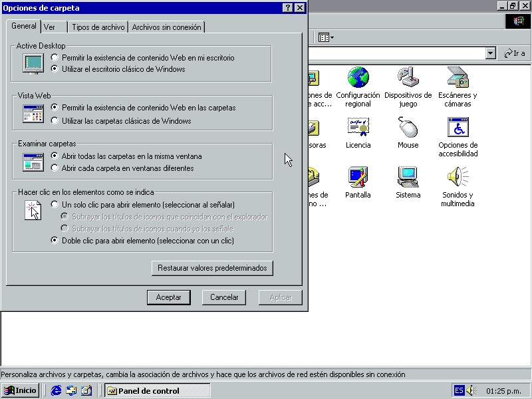
Task: Open the address bar dropdown arrow
Action: (491, 53)
